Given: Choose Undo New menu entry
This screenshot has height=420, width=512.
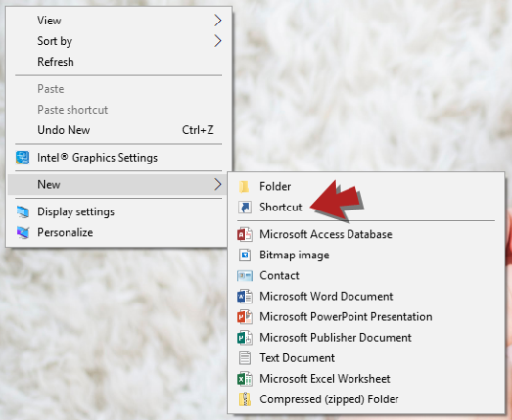Looking at the screenshot, I should [117, 130].
